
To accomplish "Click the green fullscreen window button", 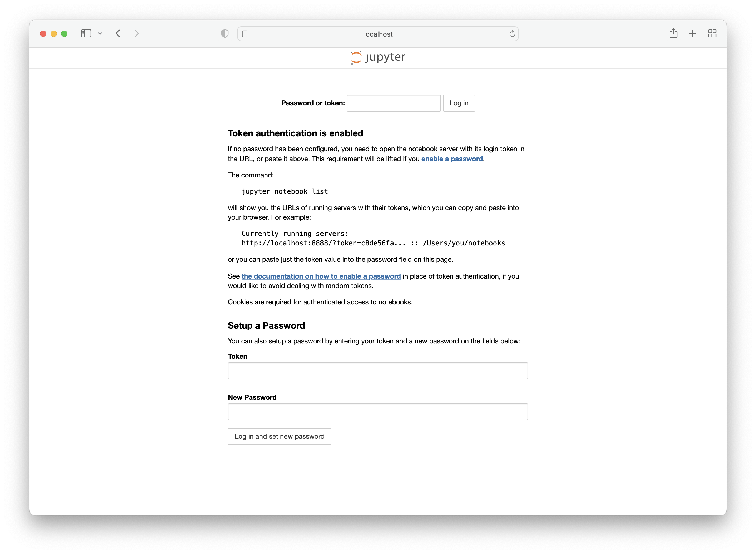I will click(64, 33).
